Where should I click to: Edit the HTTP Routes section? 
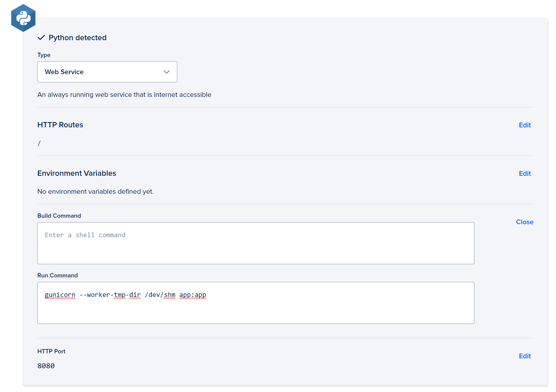525,125
